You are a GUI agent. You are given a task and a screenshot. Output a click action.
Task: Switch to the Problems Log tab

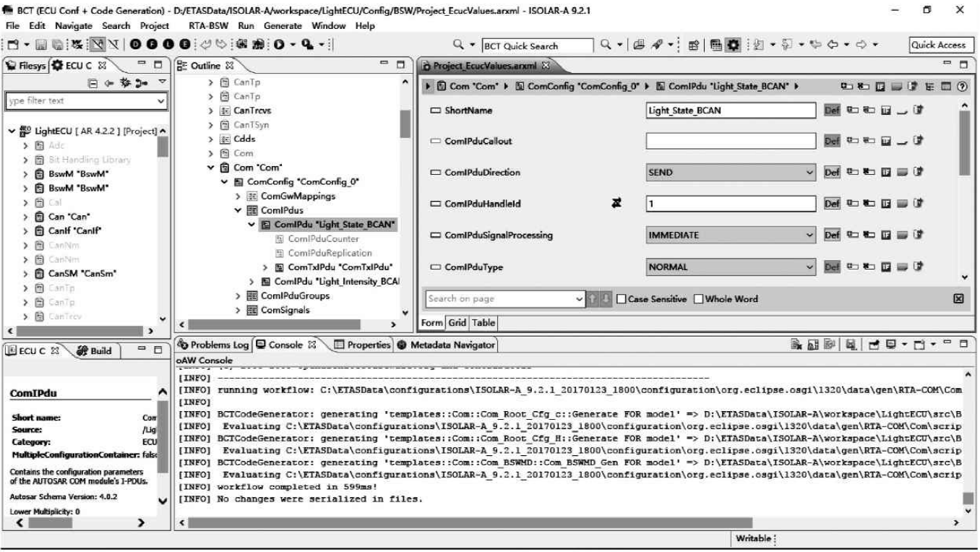pos(212,345)
